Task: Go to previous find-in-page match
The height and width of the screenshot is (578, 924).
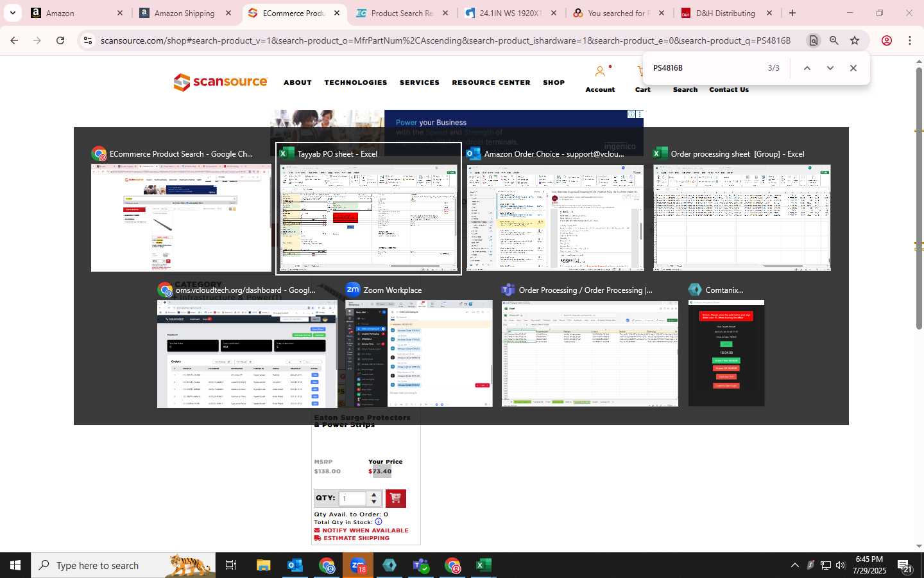Action: tap(807, 68)
